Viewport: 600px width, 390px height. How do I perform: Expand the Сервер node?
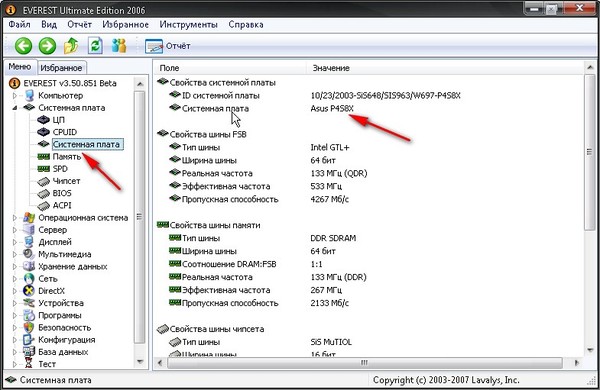(x=15, y=230)
